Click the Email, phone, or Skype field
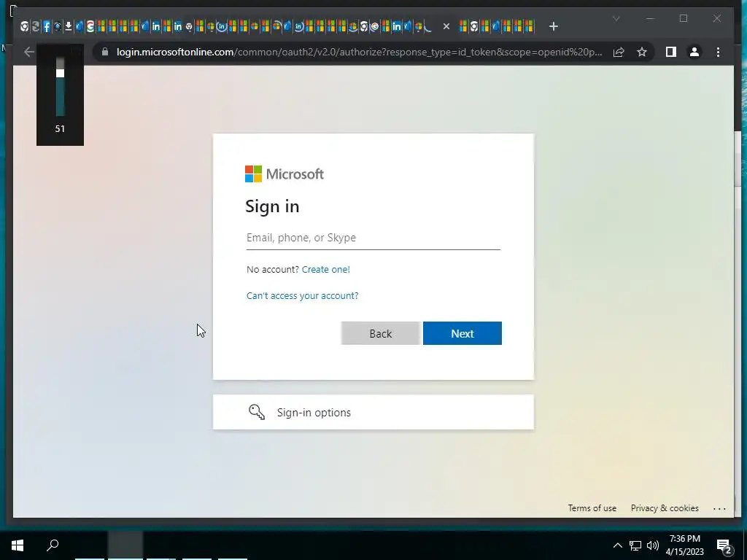This screenshot has width=747, height=560. [373, 238]
